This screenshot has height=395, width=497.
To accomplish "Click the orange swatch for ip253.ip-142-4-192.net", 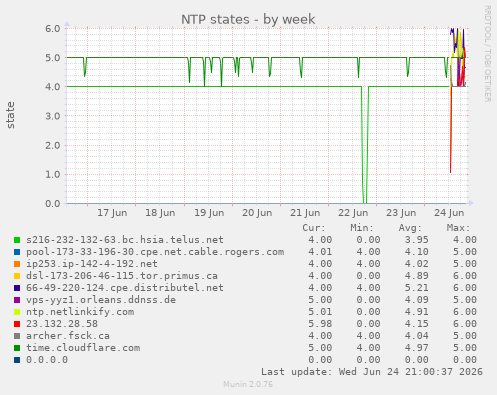I will [17, 264].
